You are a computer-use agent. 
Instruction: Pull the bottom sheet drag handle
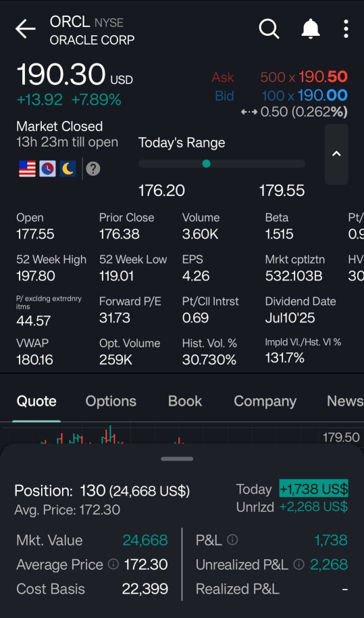click(177, 459)
